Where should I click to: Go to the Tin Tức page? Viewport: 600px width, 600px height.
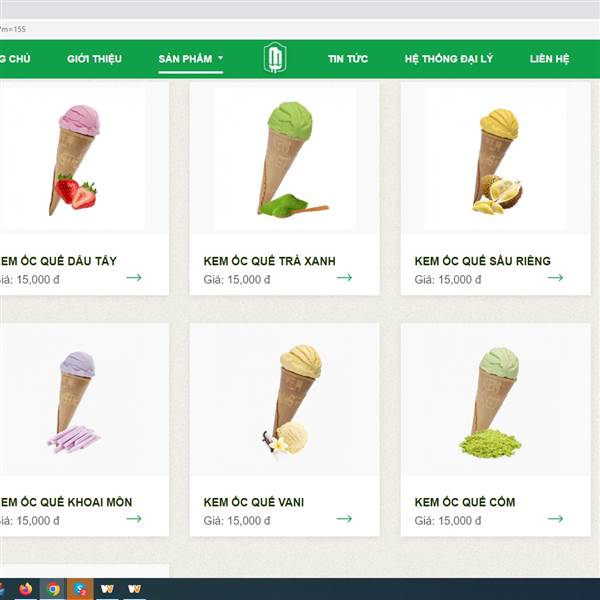click(x=347, y=59)
